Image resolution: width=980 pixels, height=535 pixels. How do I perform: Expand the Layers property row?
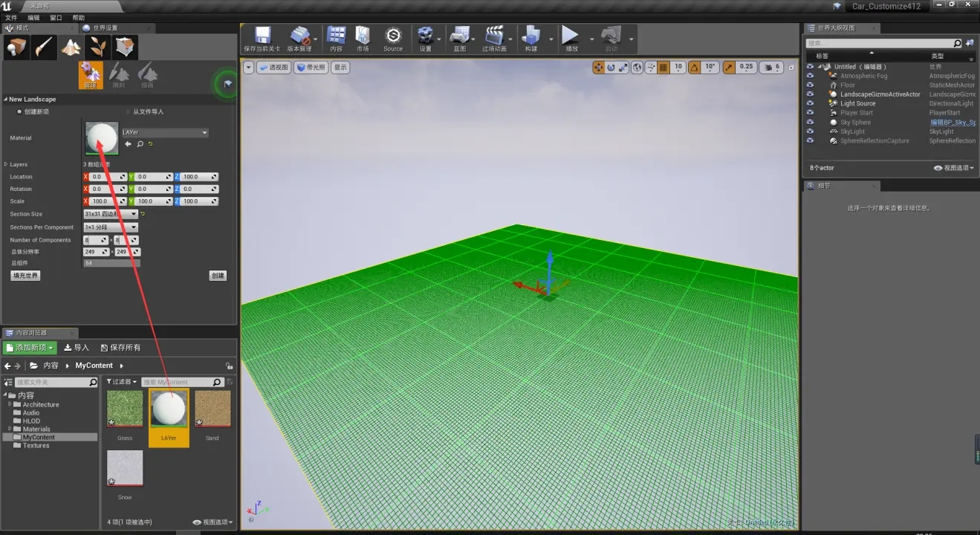click(6, 164)
